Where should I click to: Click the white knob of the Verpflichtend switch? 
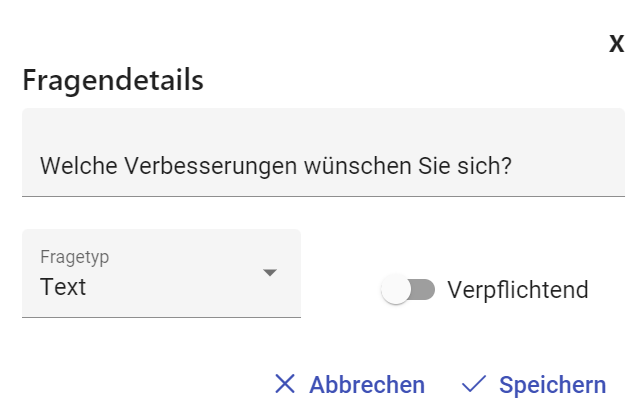(396, 290)
